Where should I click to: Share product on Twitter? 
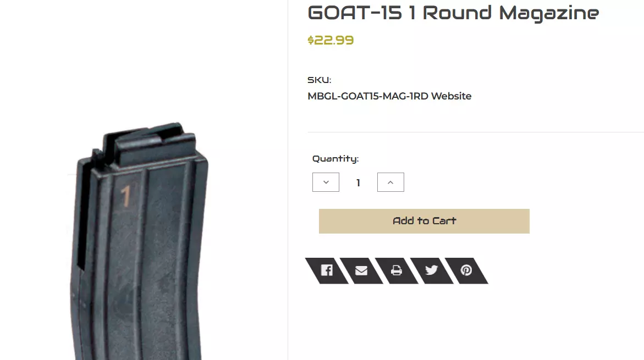(431, 270)
